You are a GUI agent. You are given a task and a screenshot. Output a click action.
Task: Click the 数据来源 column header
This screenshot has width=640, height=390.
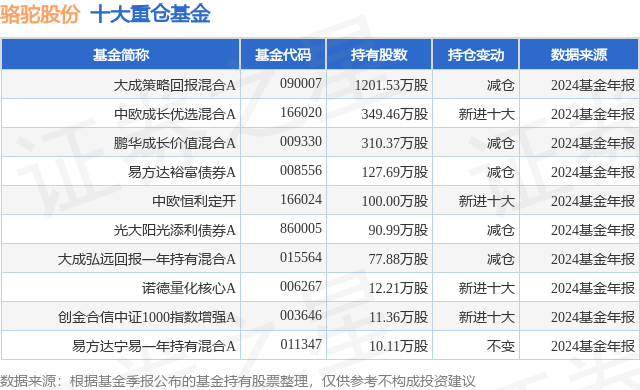click(x=579, y=55)
